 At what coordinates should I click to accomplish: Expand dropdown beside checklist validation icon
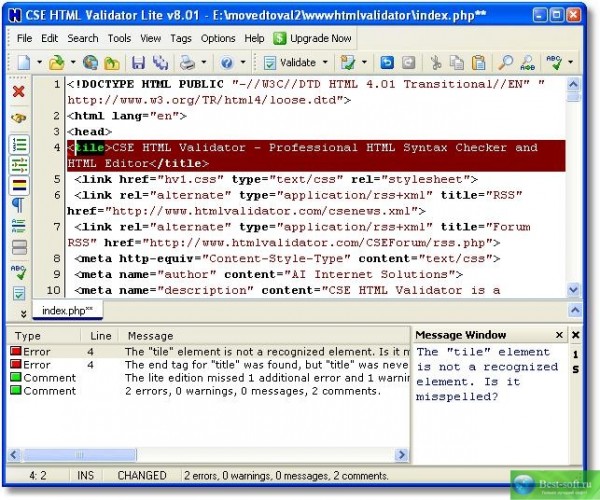[364, 62]
